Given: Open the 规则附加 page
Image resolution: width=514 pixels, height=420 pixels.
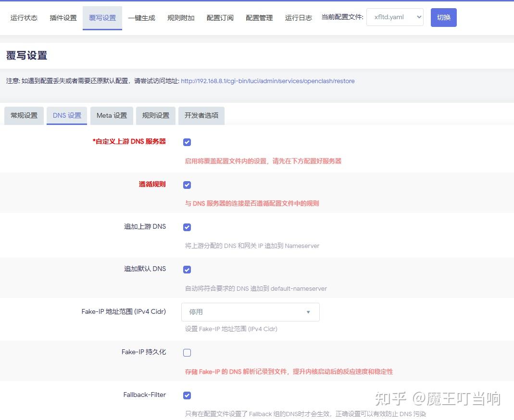Looking at the screenshot, I should point(180,17).
